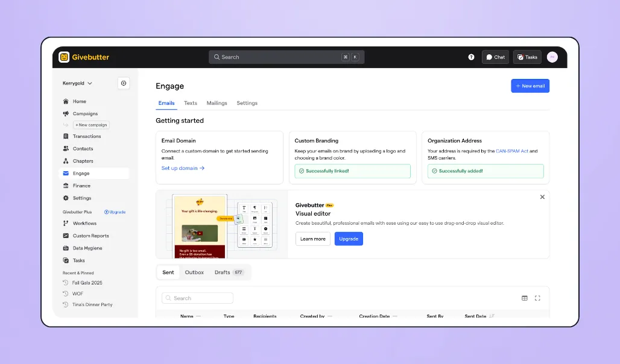Viewport: 620px width, 364px height.
Task: Click the Learn more button
Action: point(313,239)
